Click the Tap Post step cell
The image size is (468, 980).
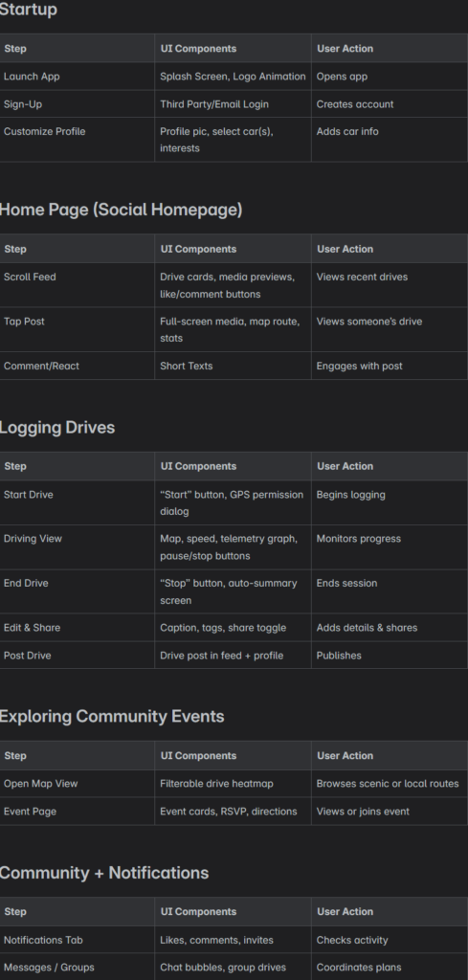pyautogui.click(x=77, y=329)
